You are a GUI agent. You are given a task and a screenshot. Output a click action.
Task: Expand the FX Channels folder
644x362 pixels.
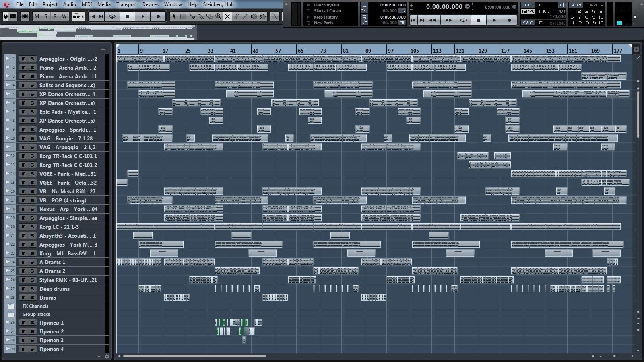pos(12,306)
